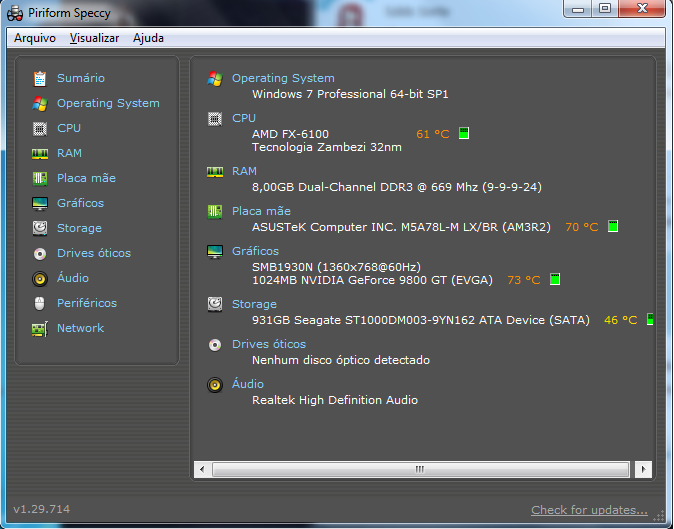The image size is (674, 529).
Task: Go to Operating System section in sidebar
Action: coord(108,103)
